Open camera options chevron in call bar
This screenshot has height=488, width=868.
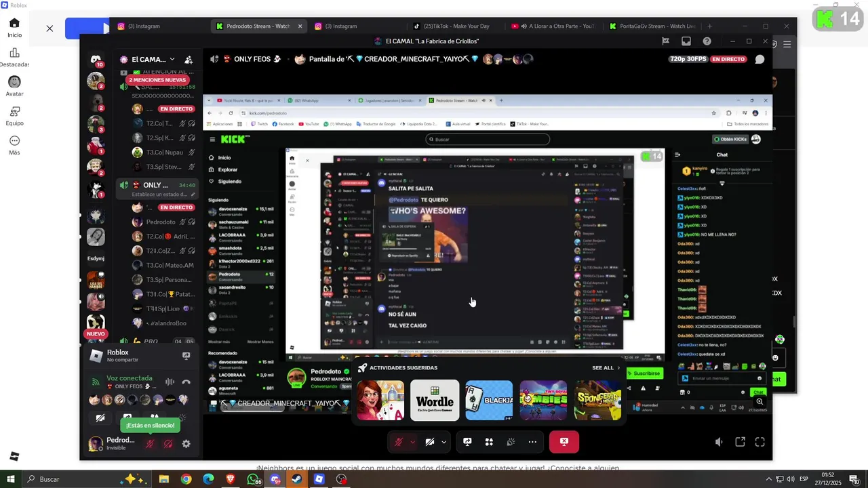point(443,442)
